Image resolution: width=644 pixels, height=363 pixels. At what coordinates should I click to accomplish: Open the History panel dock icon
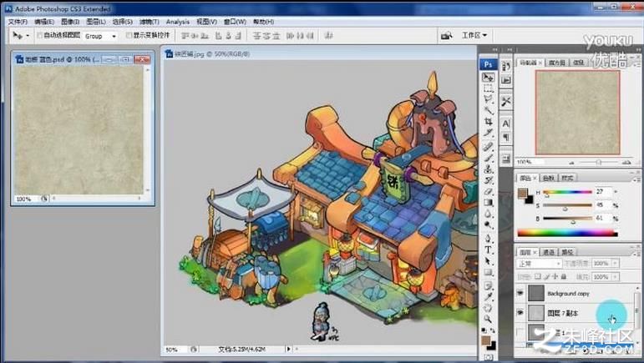[x=506, y=67]
